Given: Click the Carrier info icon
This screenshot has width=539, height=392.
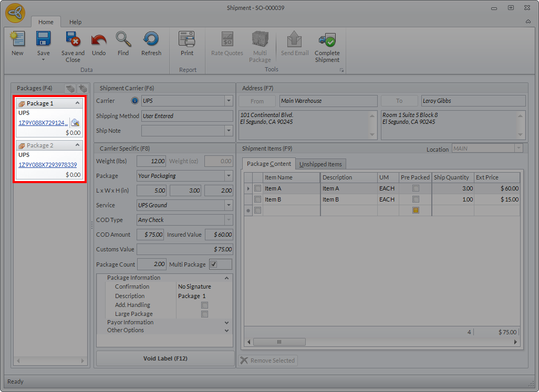Looking at the screenshot, I should pos(134,101).
